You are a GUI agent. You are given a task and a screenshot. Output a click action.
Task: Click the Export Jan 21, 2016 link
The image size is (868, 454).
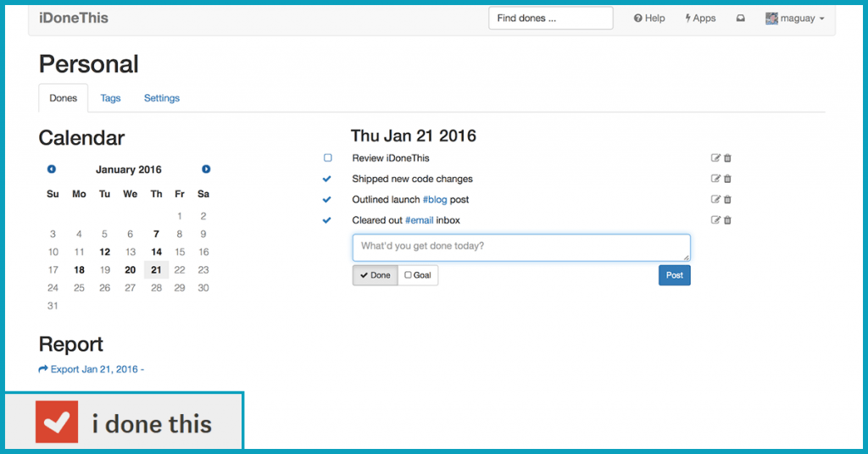(92, 369)
